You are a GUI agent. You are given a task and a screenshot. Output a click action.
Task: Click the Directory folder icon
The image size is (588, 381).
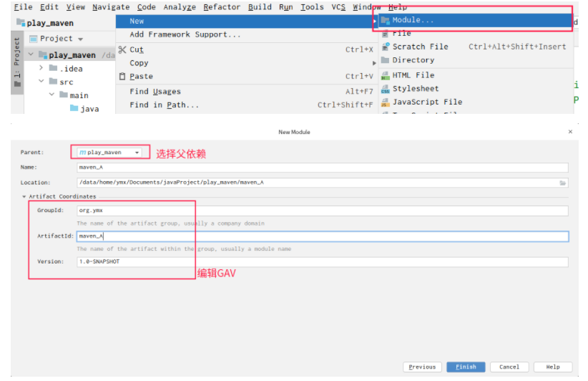(x=385, y=60)
